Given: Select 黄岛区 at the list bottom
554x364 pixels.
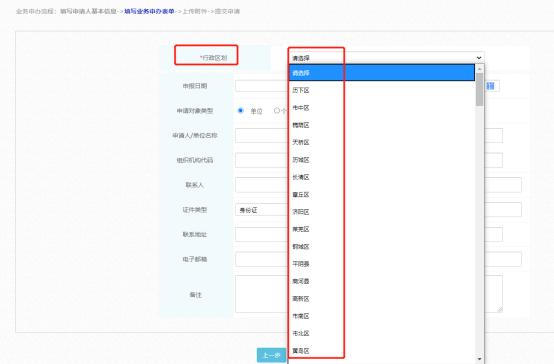Looking at the screenshot, I should pyautogui.click(x=382, y=351).
